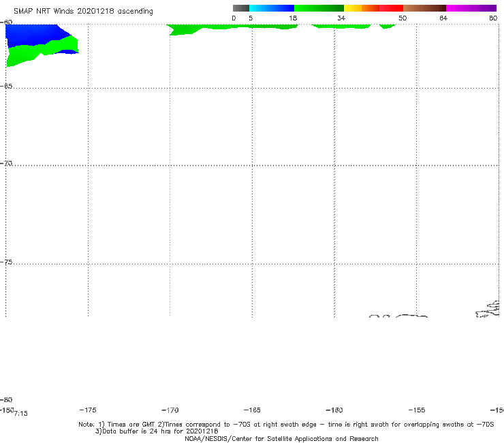Click the swath time label '7:15'
The height and width of the screenshot is (443, 504).
pyautogui.click(x=21, y=414)
